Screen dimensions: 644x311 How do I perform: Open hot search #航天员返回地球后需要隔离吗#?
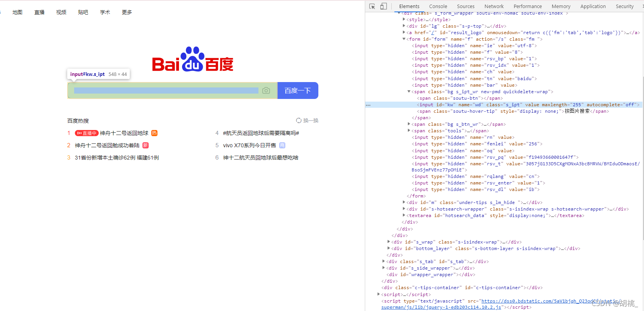(261, 133)
